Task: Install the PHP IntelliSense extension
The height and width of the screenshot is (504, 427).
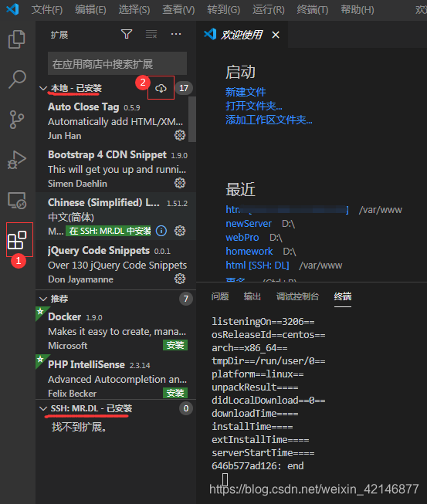Action: tap(175, 393)
